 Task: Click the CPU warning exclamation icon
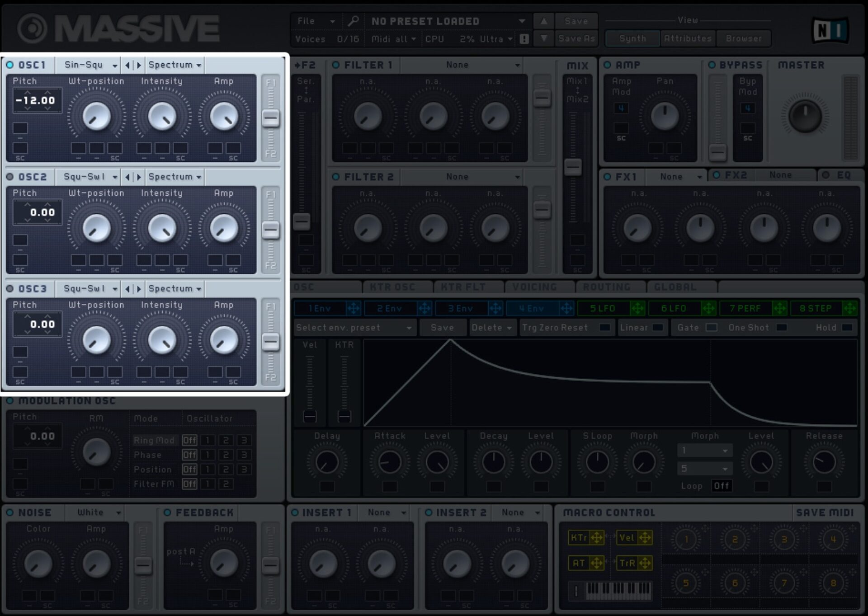524,38
